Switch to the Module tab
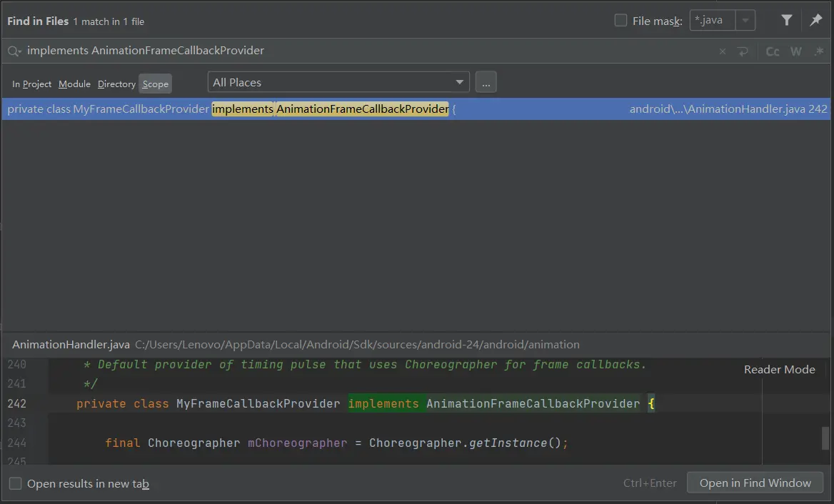The width and height of the screenshot is (834, 504). [74, 84]
